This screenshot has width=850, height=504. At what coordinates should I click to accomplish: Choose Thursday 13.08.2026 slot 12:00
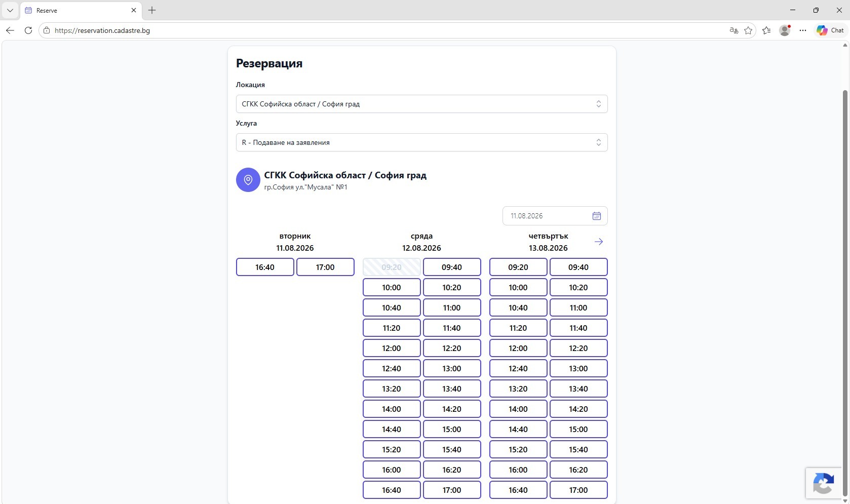pos(518,348)
